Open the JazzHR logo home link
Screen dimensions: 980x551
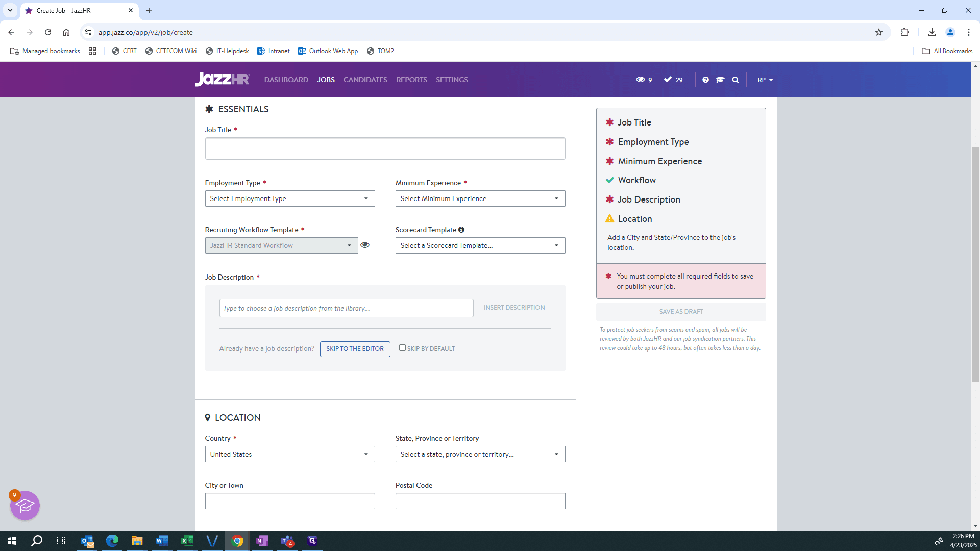pos(222,80)
